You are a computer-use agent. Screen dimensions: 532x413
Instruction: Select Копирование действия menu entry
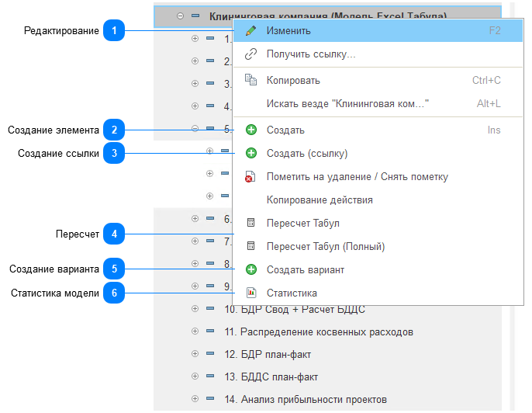378,200
